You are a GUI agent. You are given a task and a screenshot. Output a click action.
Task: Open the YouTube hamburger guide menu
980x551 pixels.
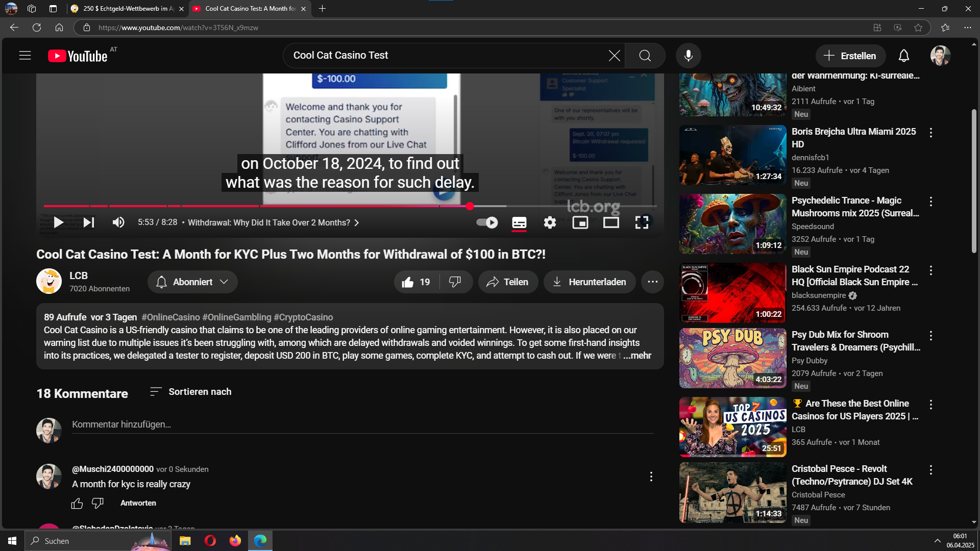pyautogui.click(x=25, y=56)
